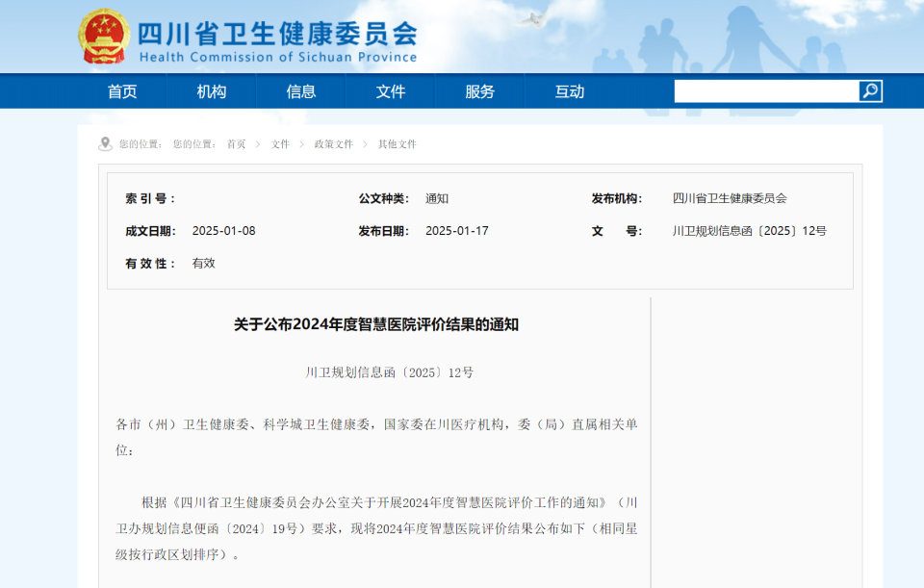Open the 互动 navigation menu item
924x588 pixels.
click(569, 91)
